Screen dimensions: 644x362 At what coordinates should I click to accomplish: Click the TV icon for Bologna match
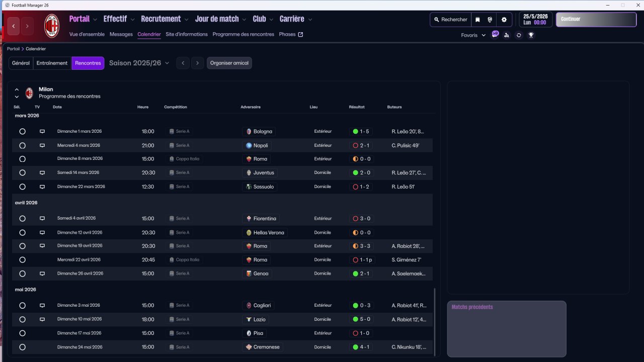tap(42, 132)
